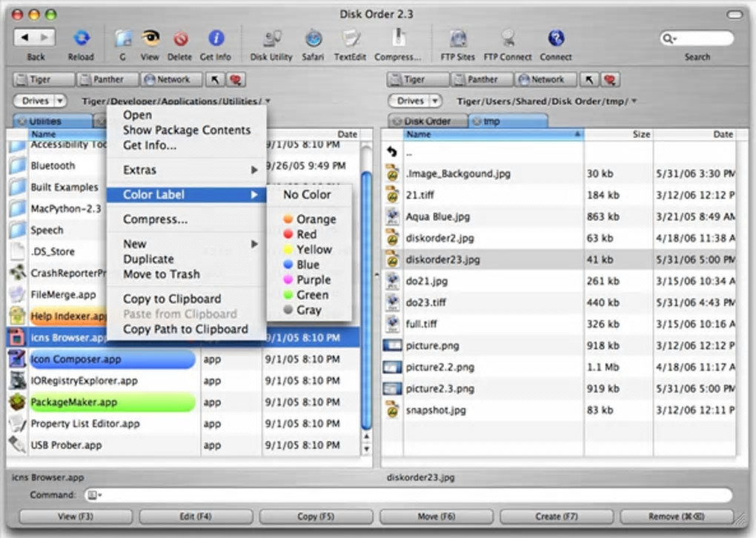The height and width of the screenshot is (538, 756).
Task: Switch to the Utilities tab
Action: pos(53,122)
